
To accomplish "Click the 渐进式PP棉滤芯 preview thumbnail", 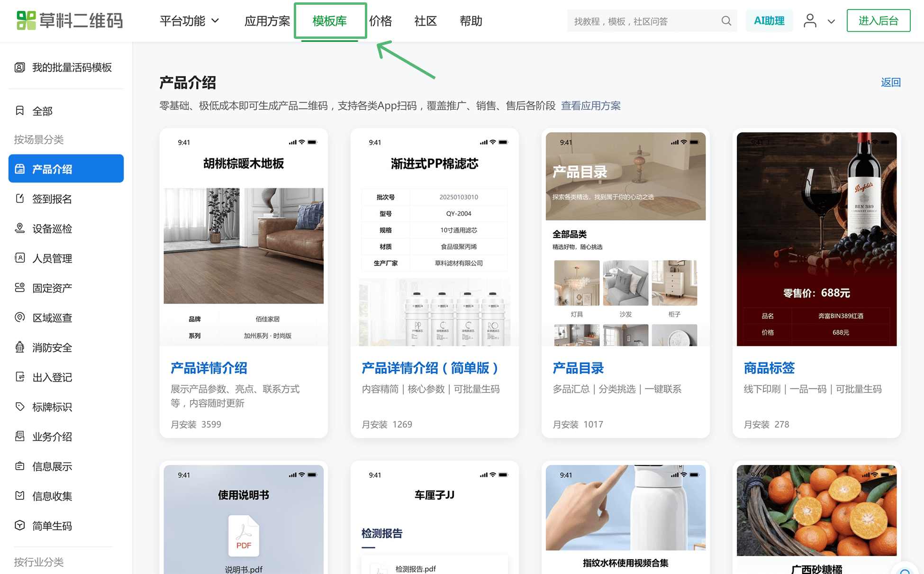I will [435, 239].
